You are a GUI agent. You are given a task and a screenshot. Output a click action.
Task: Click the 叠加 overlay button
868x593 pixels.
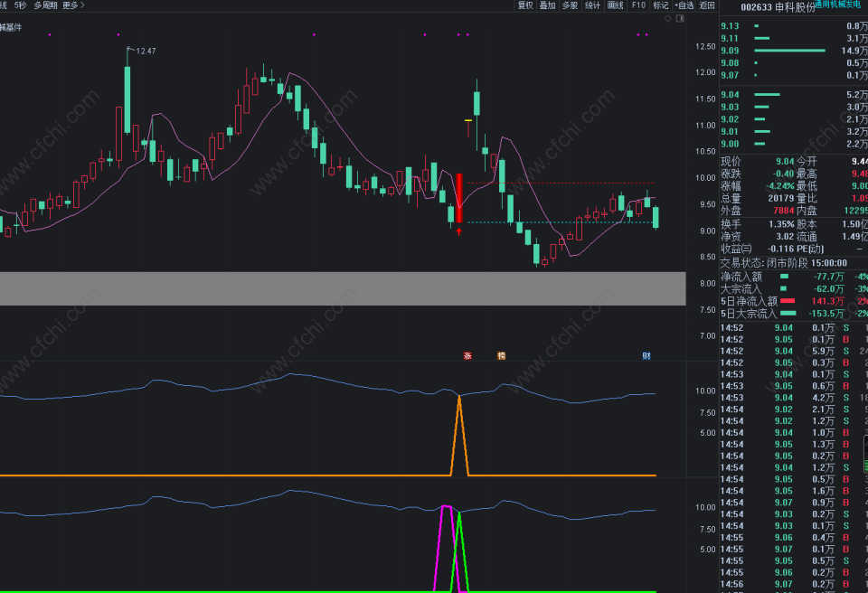pos(548,5)
